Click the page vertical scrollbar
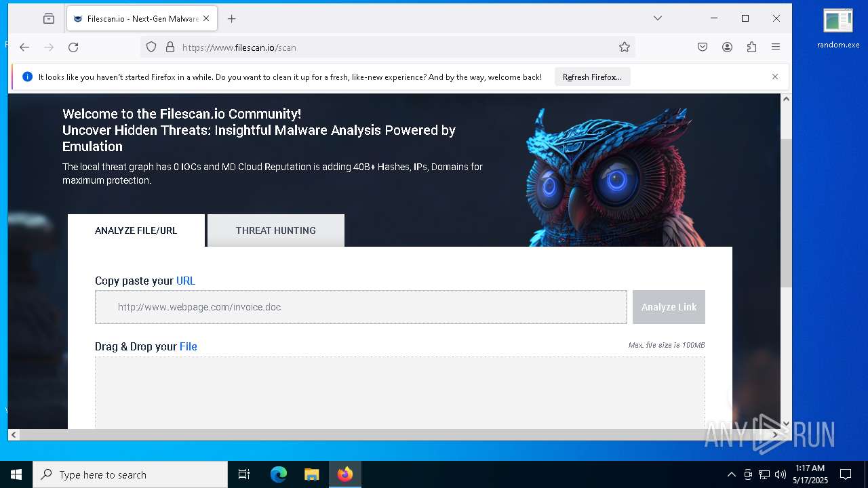The height and width of the screenshot is (488, 868). click(x=786, y=213)
